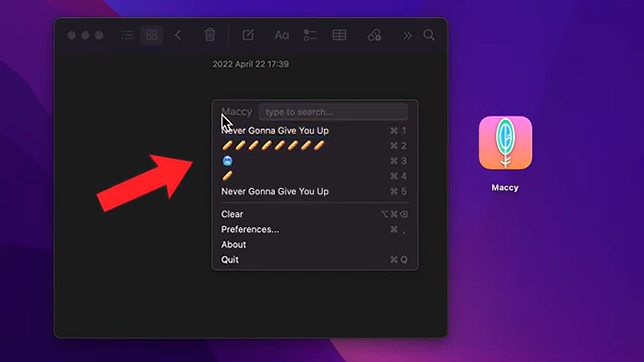Click Maccy type to search field
Screen dimensions: 644x362
coord(333,112)
